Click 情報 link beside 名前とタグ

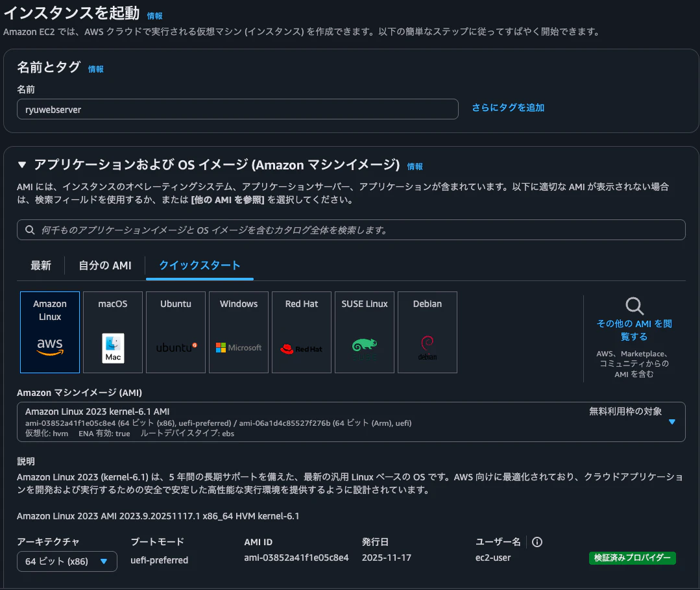click(x=96, y=69)
